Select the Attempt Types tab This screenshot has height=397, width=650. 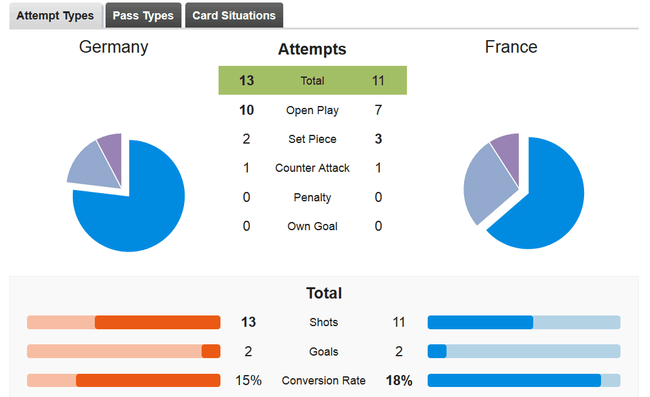56,16
